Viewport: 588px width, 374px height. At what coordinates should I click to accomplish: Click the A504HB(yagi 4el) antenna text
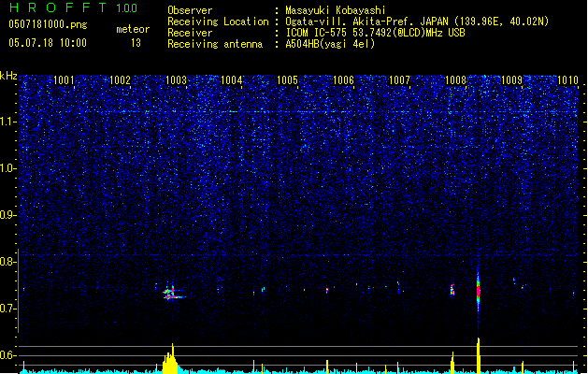[330, 44]
